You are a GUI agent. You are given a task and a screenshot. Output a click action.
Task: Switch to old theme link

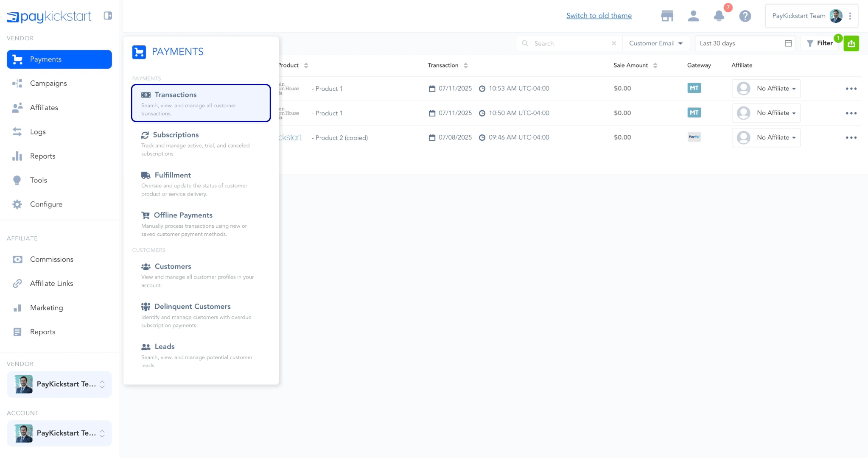[x=599, y=16]
